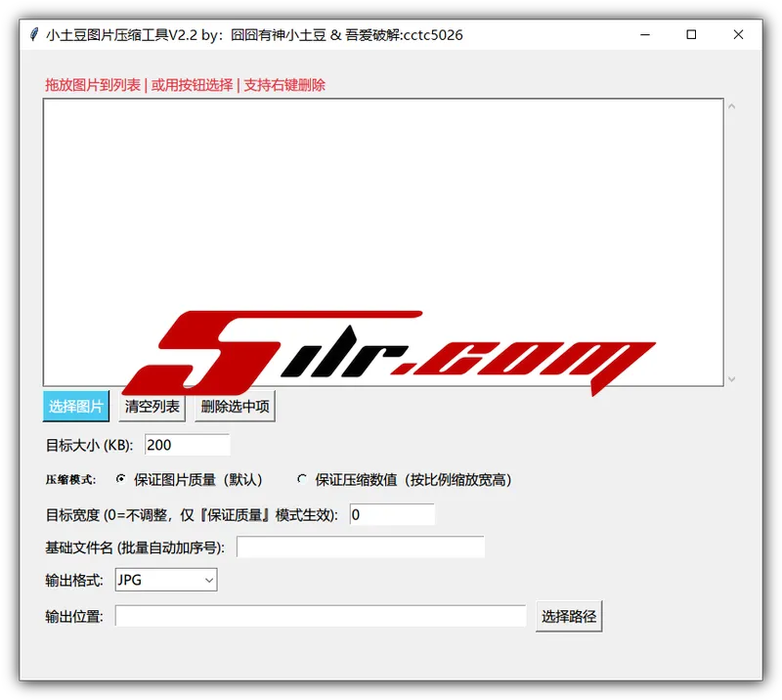Viewport: 782px width, 700px height.
Task: Focus the 目标宽度 input field
Action: pyautogui.click(x=392, y=514)
